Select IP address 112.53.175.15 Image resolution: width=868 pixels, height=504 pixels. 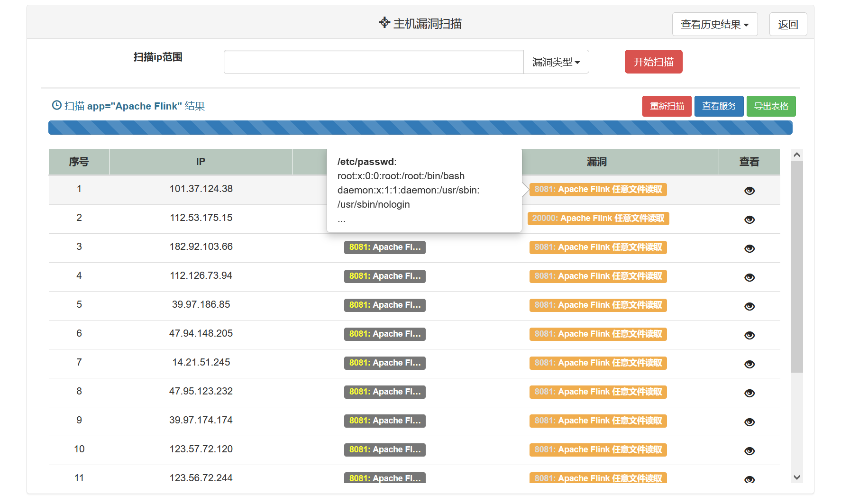201,218
